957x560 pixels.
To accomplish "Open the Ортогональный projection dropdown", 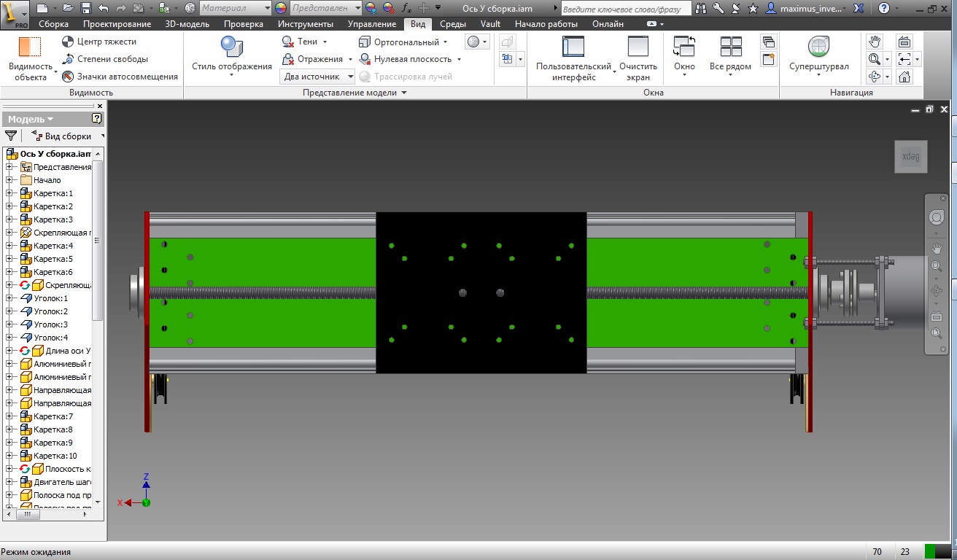I will click(445, 42).
